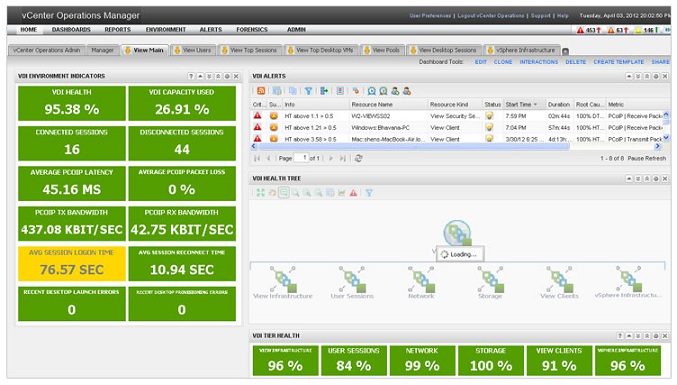Click the first magnifier icon in Health Tree toolbar
The height and width of the screenshot is (385, 677).
[x=295, y=193]
